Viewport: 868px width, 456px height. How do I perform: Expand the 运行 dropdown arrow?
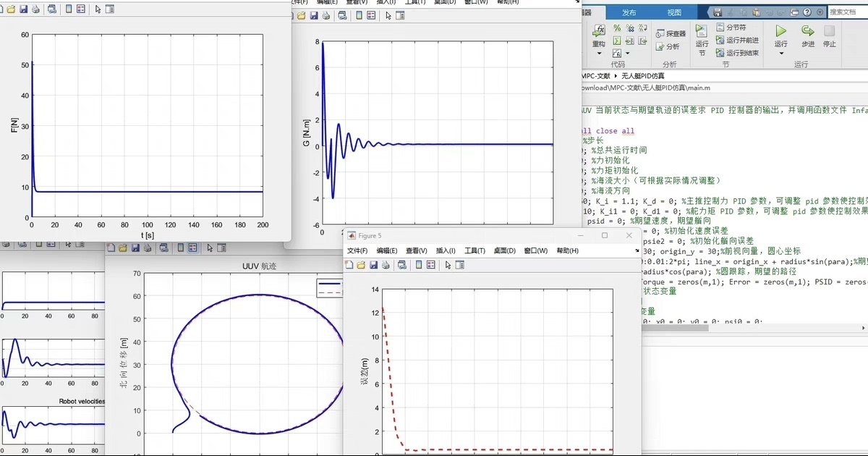coord(781,53)
